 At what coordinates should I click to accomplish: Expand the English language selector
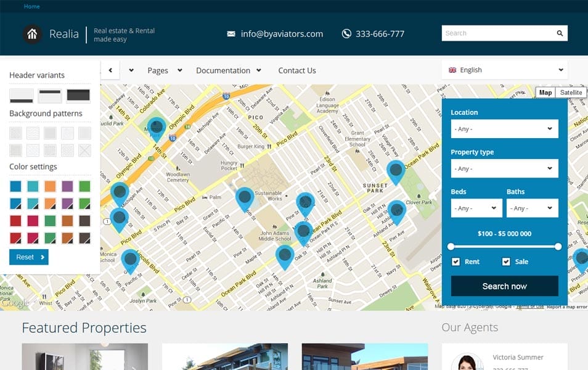[504, 70]
